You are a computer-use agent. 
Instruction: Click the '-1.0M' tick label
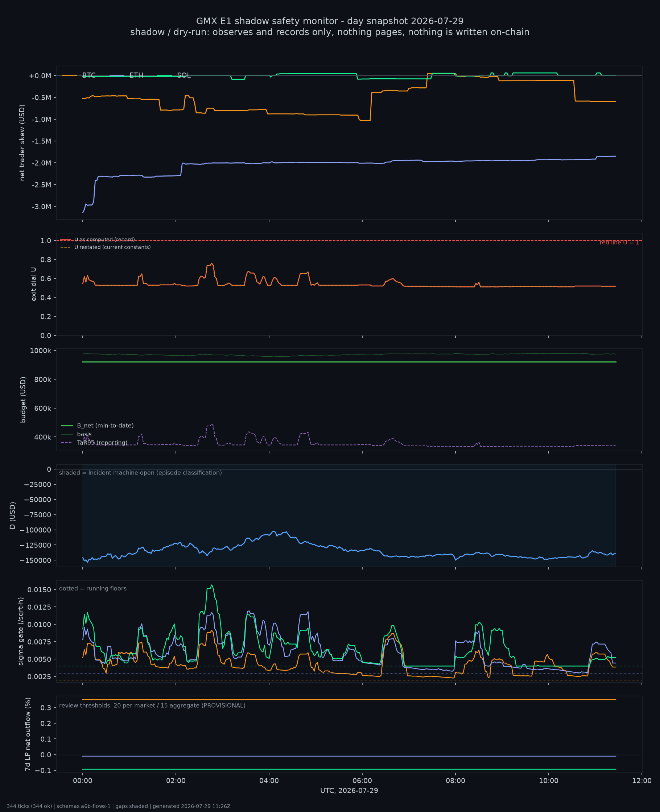[41, 119]
